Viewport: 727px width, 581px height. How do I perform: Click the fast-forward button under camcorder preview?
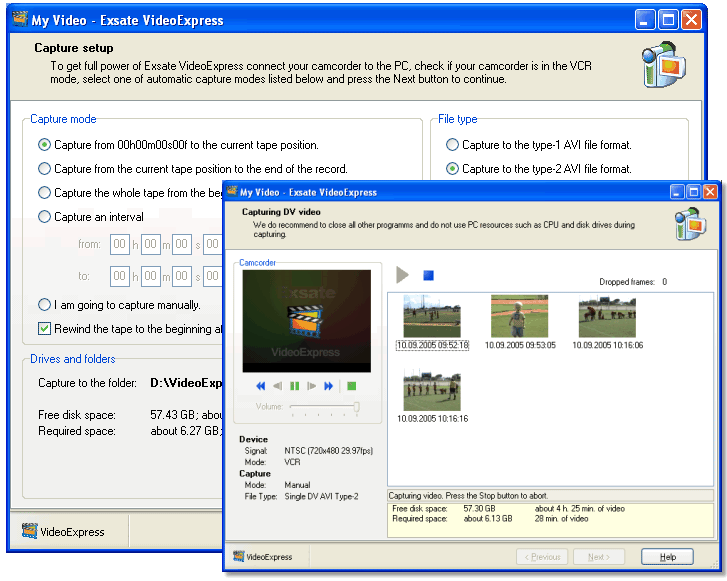(x=328, y=386)
